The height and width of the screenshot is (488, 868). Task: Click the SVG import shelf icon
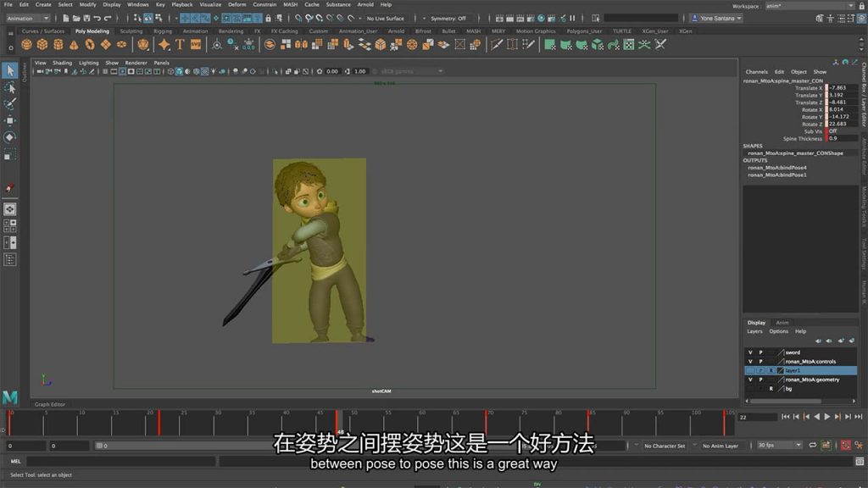point(196,45)
